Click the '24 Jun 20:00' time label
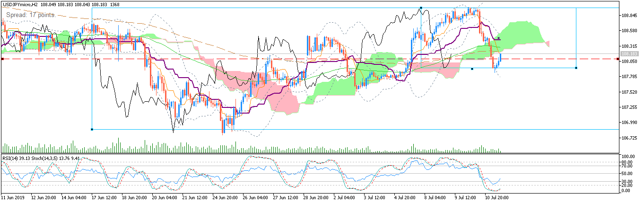This screenshot has width=644, height=203. [224, 197]
